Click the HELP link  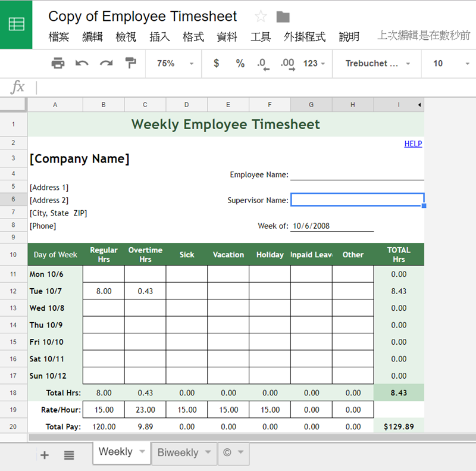(413, 144)
